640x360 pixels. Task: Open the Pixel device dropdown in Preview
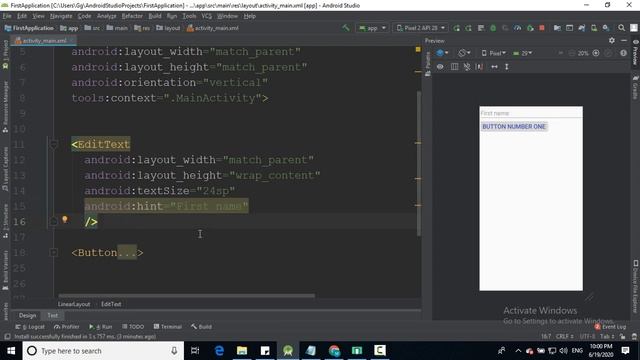click(494, 53)
